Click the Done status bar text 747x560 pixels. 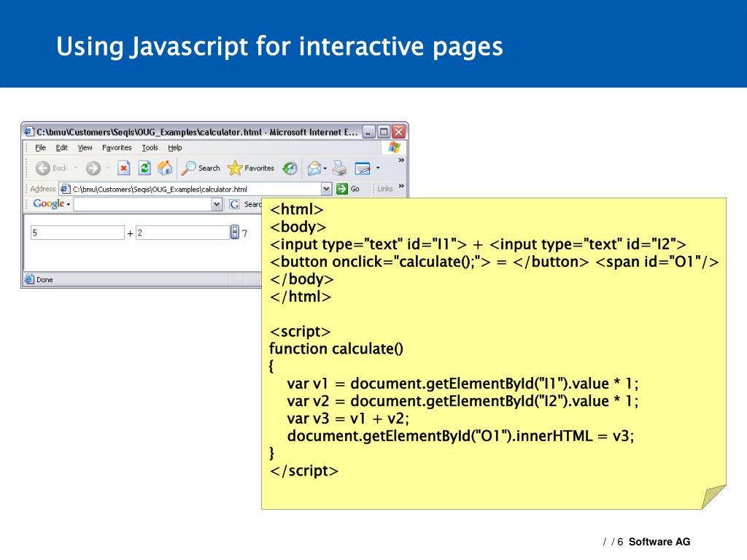(44, 280)
